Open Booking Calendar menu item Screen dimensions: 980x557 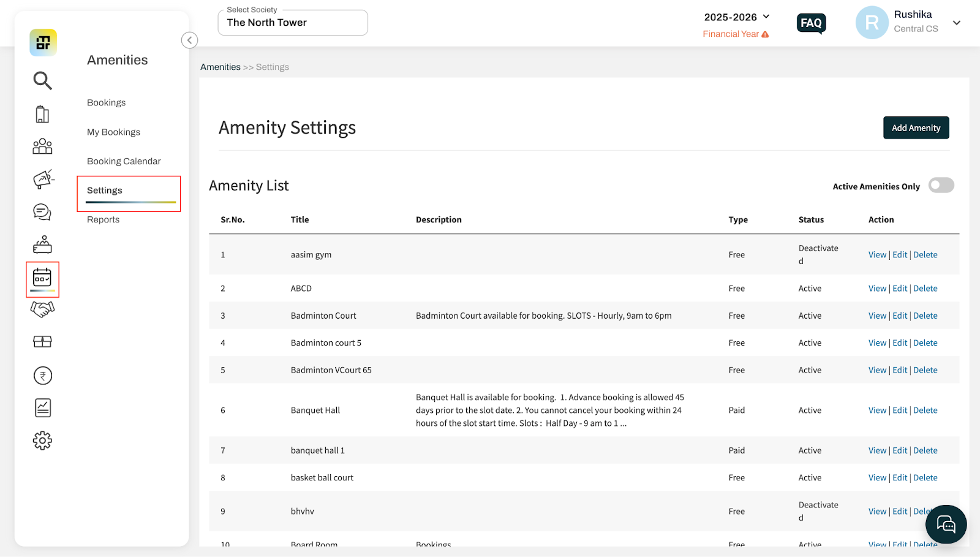tap(124, 161)
